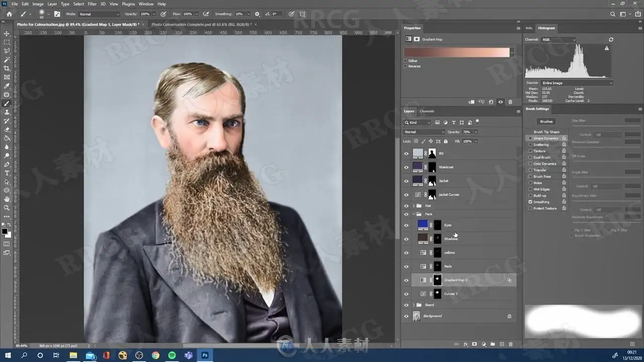Click the foreground color swatch

5,232
